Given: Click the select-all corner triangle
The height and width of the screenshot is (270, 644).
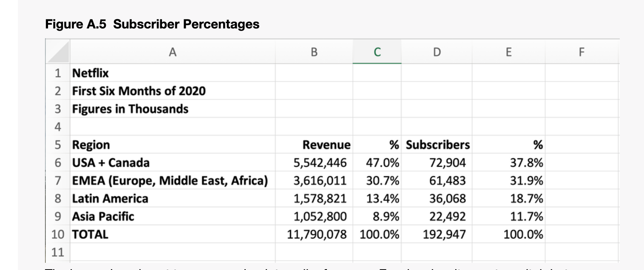Looking at the screenshot, I should tap(58, 52).
